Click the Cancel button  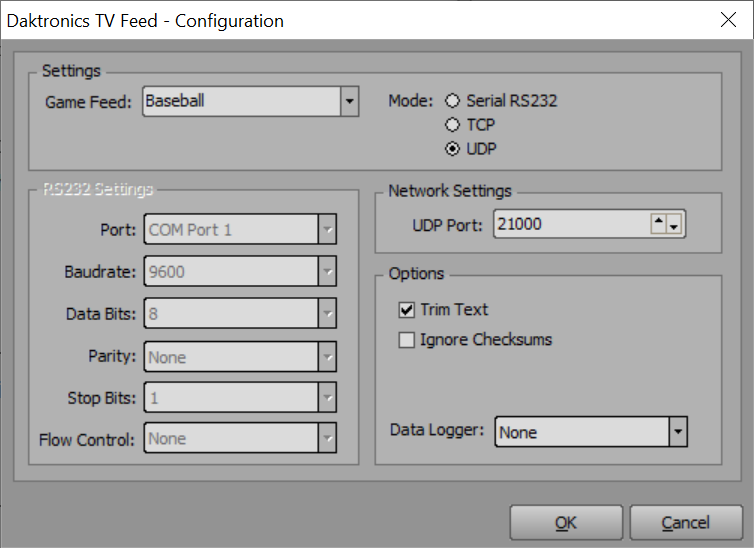click(686, 523)
